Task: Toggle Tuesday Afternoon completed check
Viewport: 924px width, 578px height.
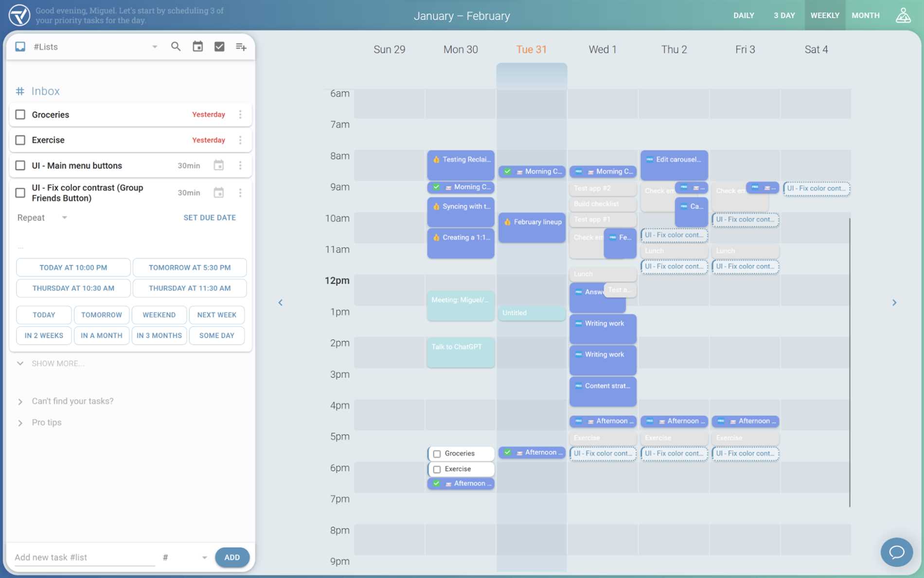Action: click(x=507, y=452)
